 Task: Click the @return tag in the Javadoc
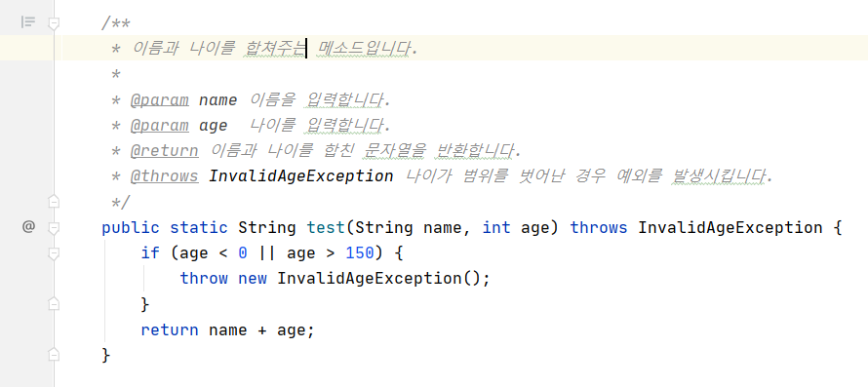165,150
